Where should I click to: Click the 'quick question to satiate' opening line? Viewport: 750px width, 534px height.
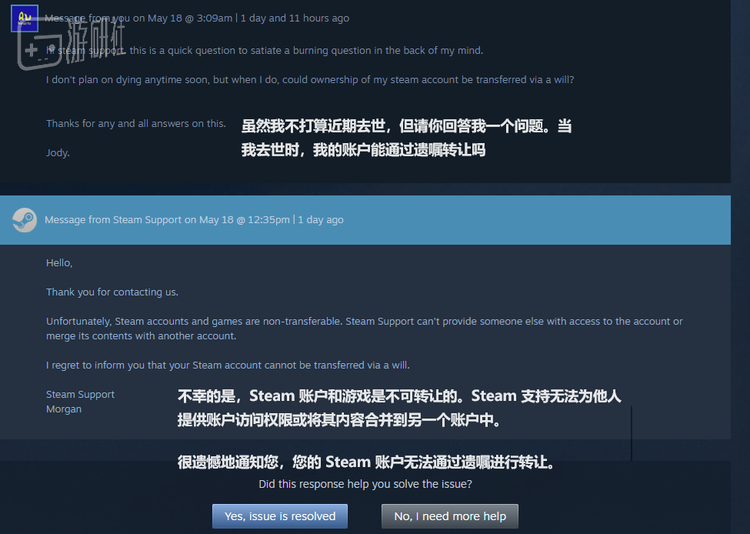[x=265, y=50]
